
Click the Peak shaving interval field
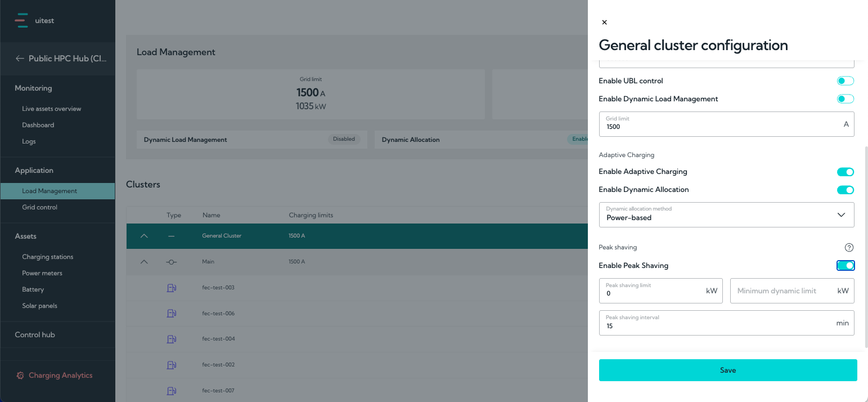click(x=726, y=323)
